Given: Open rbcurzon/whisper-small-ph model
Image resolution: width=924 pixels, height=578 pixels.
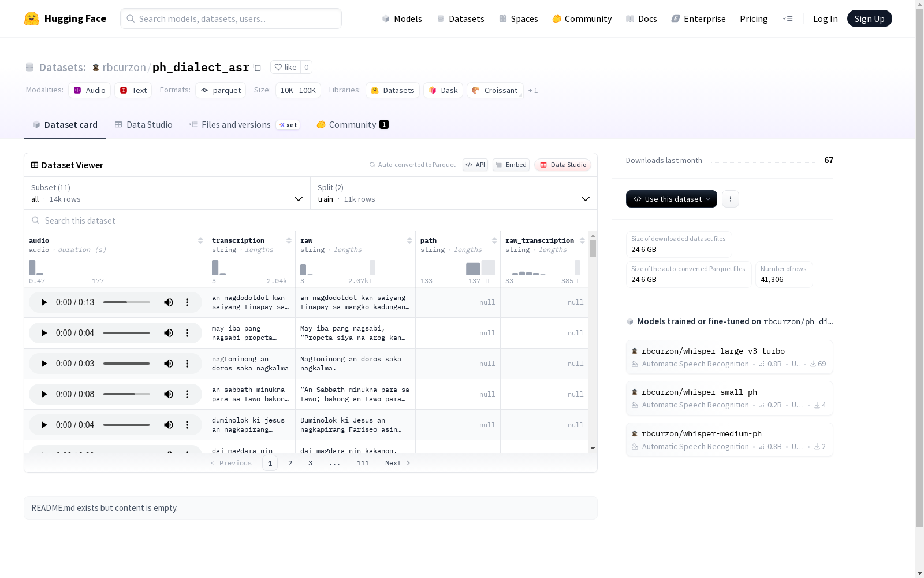Looking at the screenshot, I should (x=729, y=398).
